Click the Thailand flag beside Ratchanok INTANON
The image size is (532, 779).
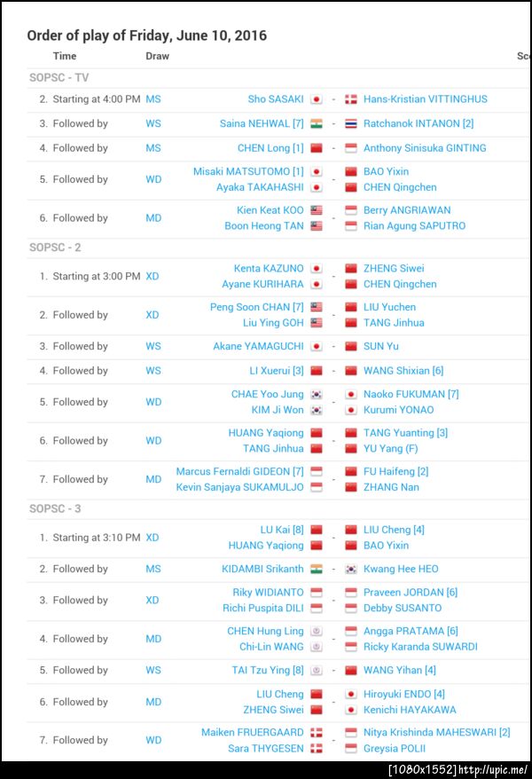(351, 124)
